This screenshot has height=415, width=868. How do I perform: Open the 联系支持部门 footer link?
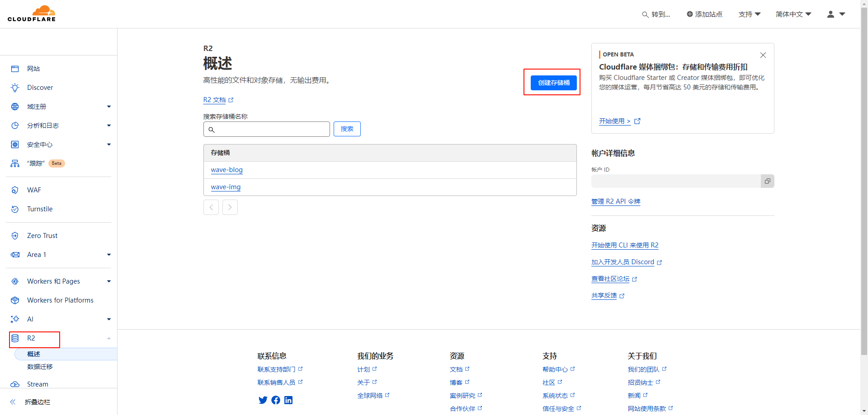tap(280, 369)
